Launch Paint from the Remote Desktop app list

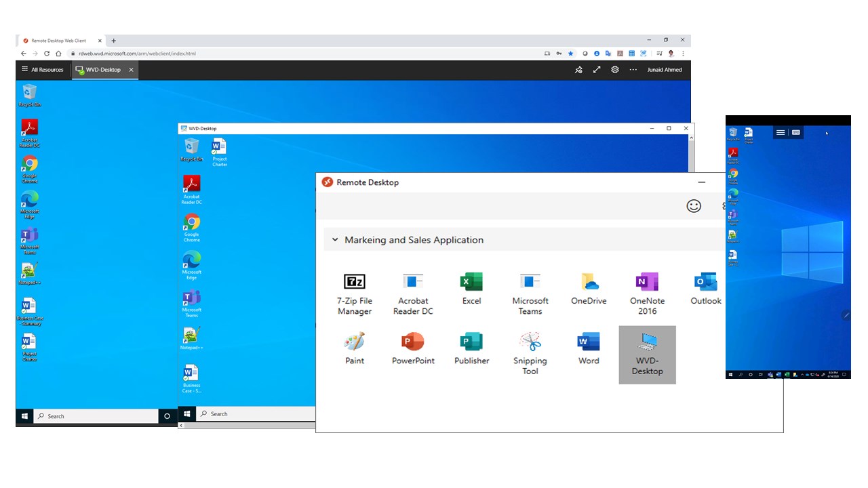(x=355, y=349)
